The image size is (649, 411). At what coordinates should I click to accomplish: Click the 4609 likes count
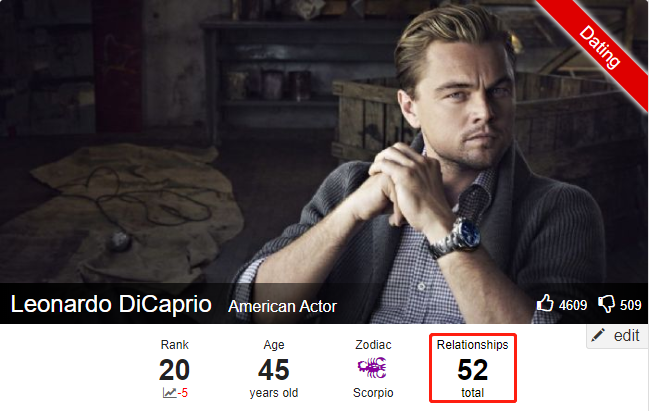tap(573, 305)
